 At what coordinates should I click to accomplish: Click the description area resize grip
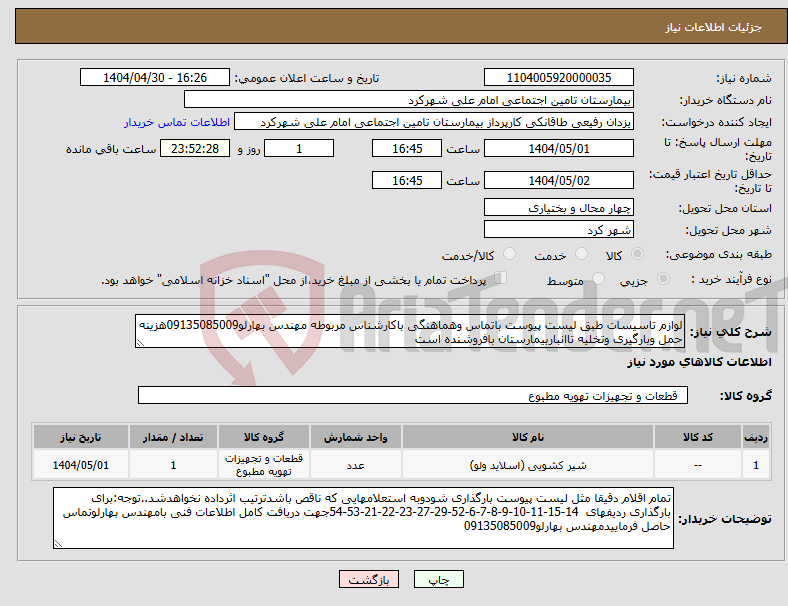pos(140,343)
